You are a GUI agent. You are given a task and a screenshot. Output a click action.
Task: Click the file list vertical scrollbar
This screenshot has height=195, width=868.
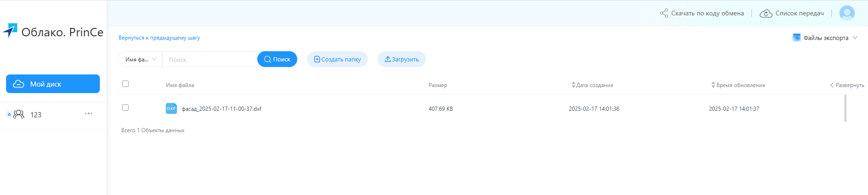point(845,108)
